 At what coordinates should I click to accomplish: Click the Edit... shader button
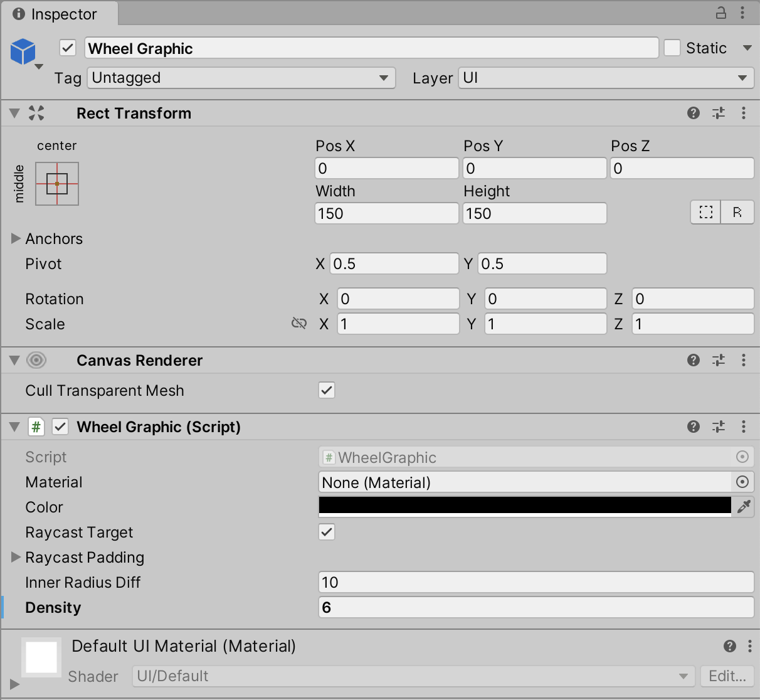pos(727,676)
